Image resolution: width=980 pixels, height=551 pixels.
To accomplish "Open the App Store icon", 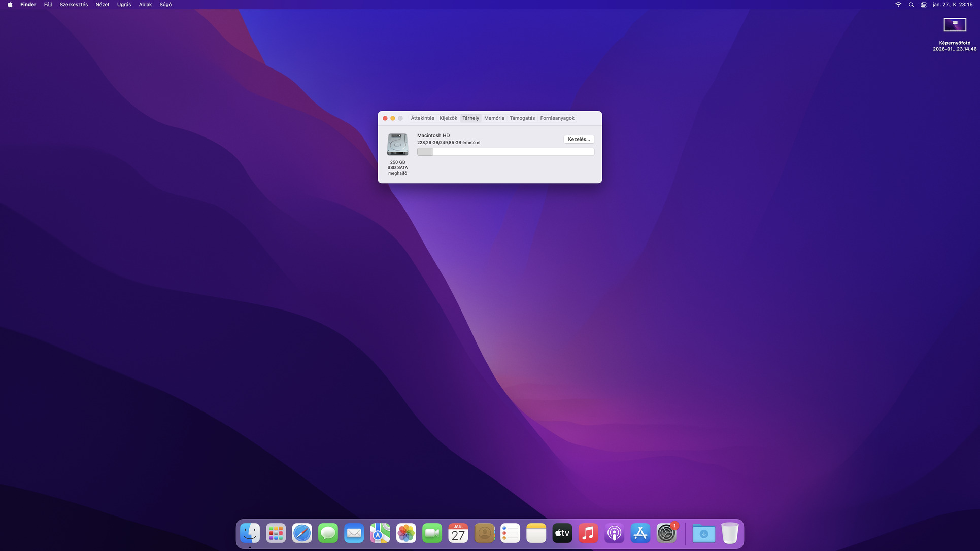I will [x=640, y=533].
